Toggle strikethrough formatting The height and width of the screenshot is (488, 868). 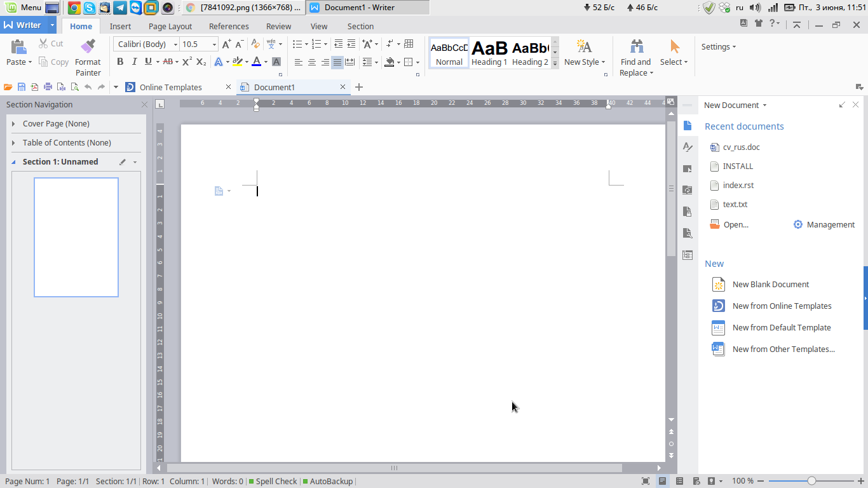tap(168, 62)
